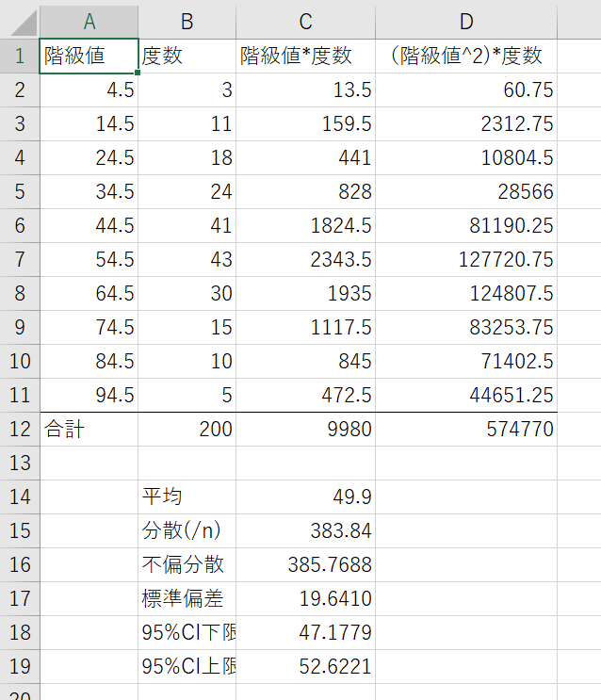Viewport: 601px width, 700px height.
Task: Select cell with value 60.75
Action: point(466,90)
